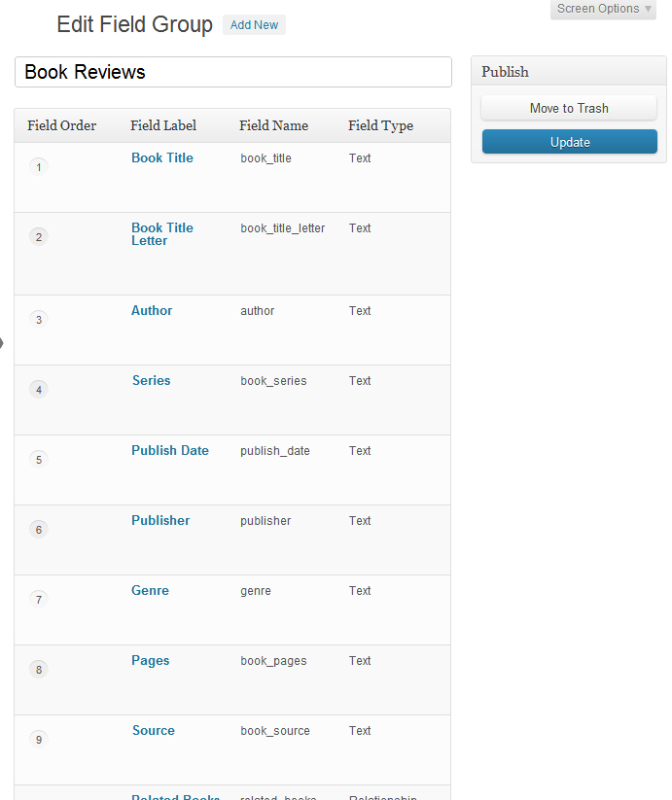Click the field order circle numbered 3
The image size is (672, 800).
(x=39, y=320)
